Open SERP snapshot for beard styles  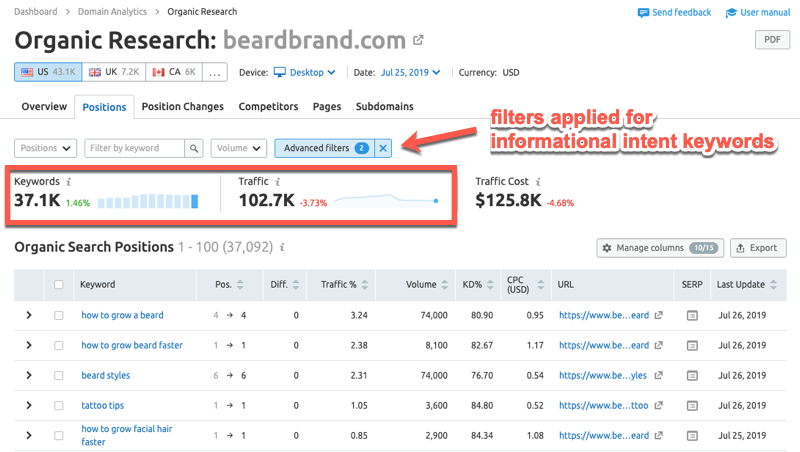692,376
